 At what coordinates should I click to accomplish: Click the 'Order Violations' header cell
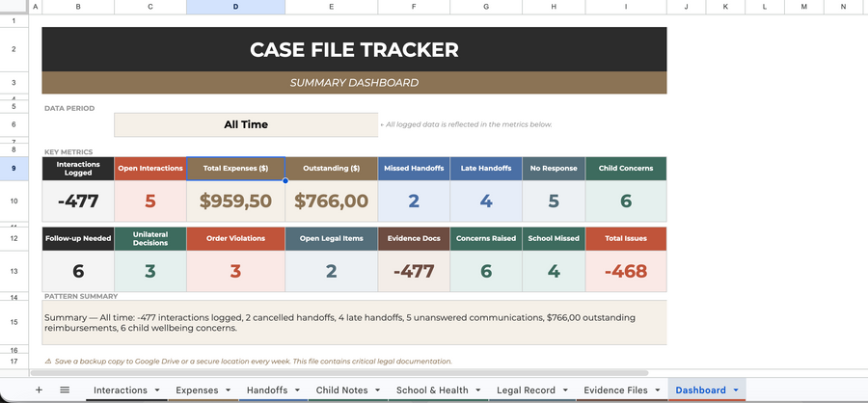pyautogui.click(x=236, y=238)
